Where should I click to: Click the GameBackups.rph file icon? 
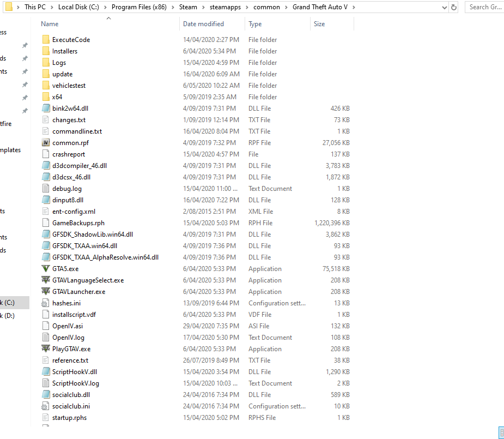(46, 222)
